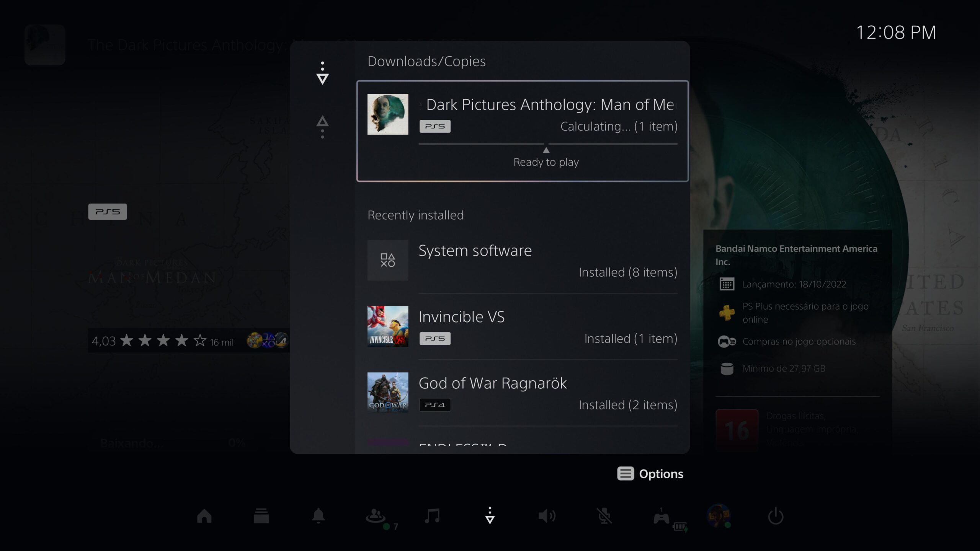Image resolution: width=980 pixels, height=551 pixels.
Task: Click the 4,03 star rating in background
Action: coord(162,341)
